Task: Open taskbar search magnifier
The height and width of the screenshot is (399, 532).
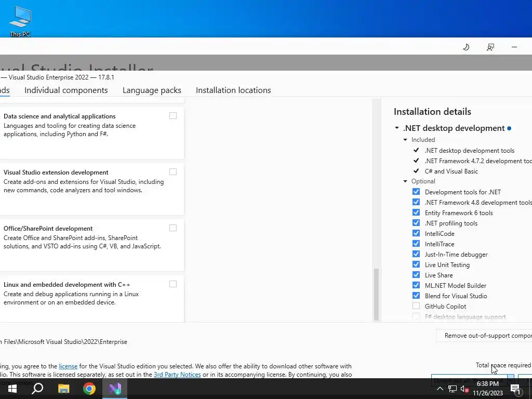Action: [x=37, y=389]
